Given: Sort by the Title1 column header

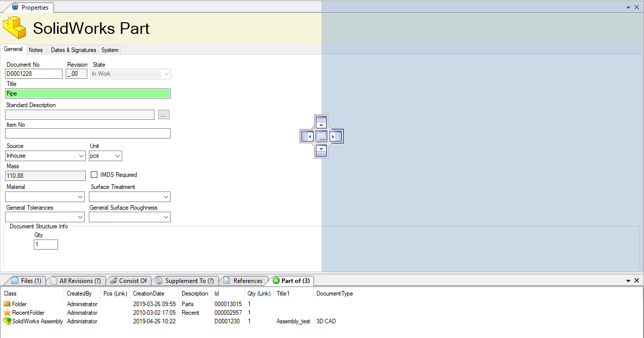Looking at the screenshot, I should [283, 294].
